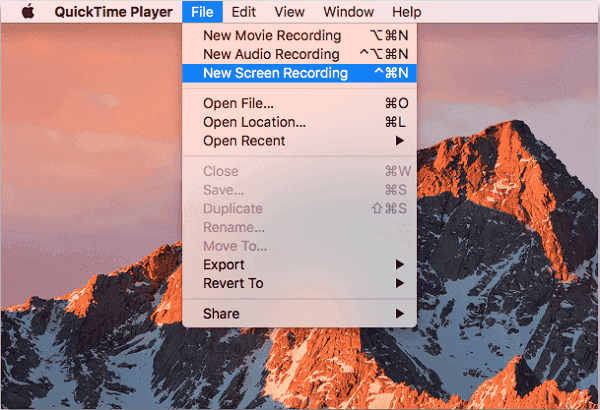Expand the Share submenu
Image resolution: width=600 pixels, height=410 pixels.
(x=299, y=314)
